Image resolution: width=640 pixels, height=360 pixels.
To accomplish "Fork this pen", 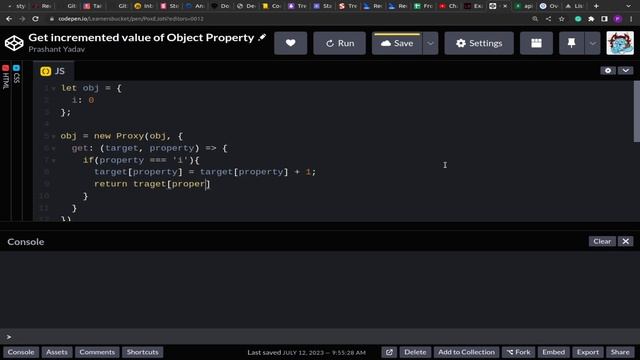I will click(518, 352).
